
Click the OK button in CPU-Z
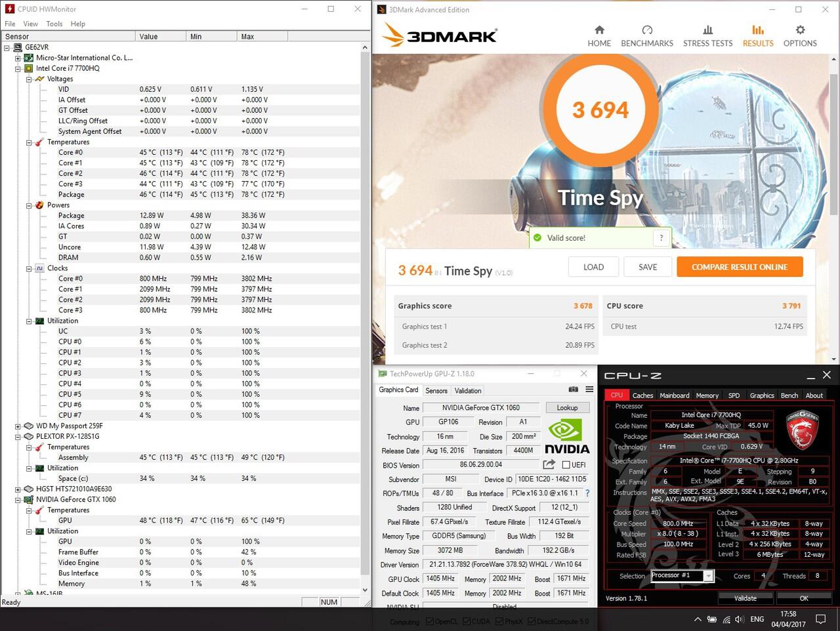click(804, 598)
